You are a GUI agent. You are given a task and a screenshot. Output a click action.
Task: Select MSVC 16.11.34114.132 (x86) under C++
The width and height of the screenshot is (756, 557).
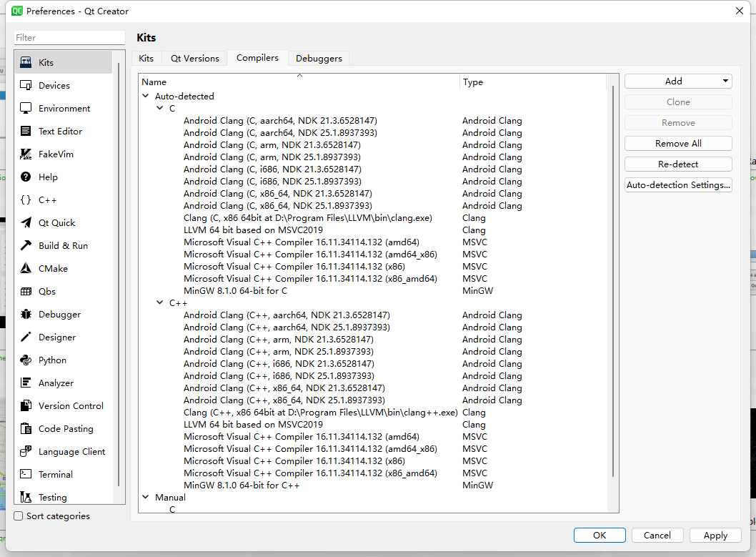[x=294, y=460]
